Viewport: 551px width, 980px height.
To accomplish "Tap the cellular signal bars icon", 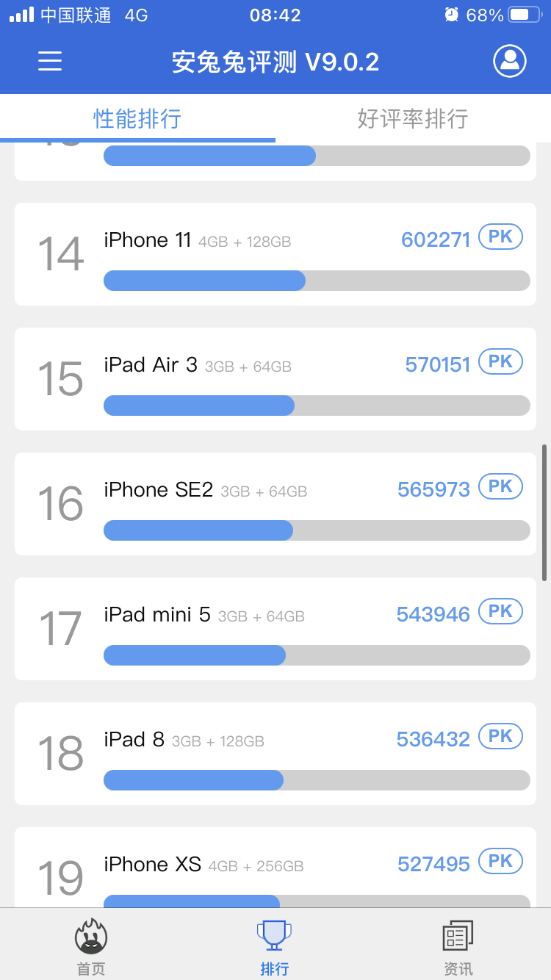I will [x=21, y=15].
